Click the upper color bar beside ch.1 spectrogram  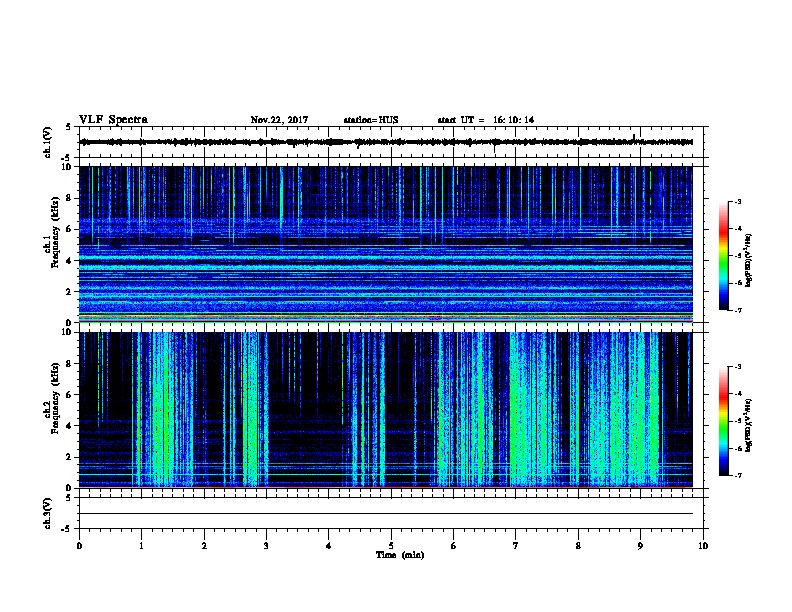coord(723,256)
